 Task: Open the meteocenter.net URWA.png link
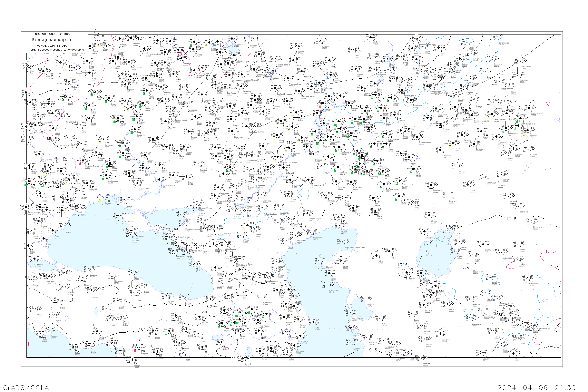(55, 50)
